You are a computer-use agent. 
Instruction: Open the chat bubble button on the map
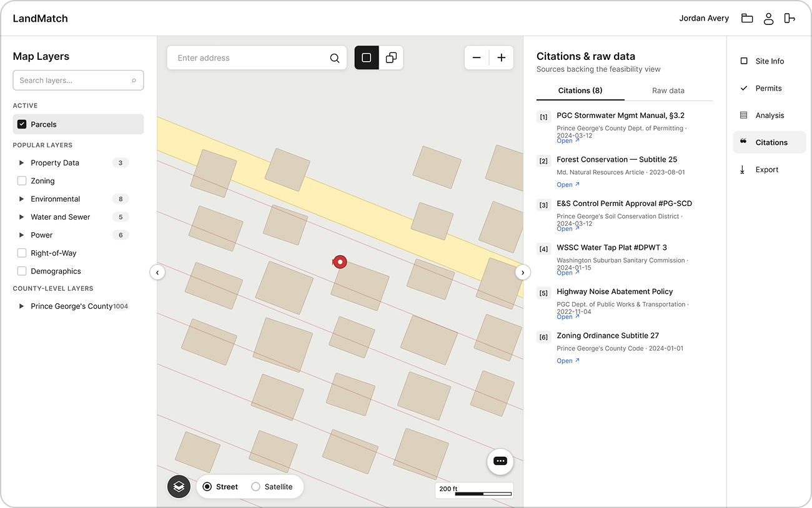pyautogui.click(x=500, y=461)
